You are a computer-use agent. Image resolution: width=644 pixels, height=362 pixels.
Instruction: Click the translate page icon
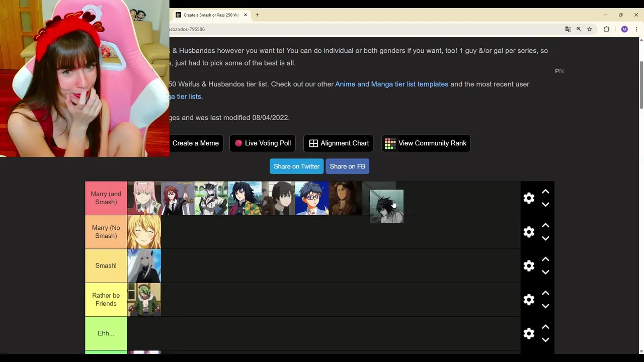(x=568, y=29)
